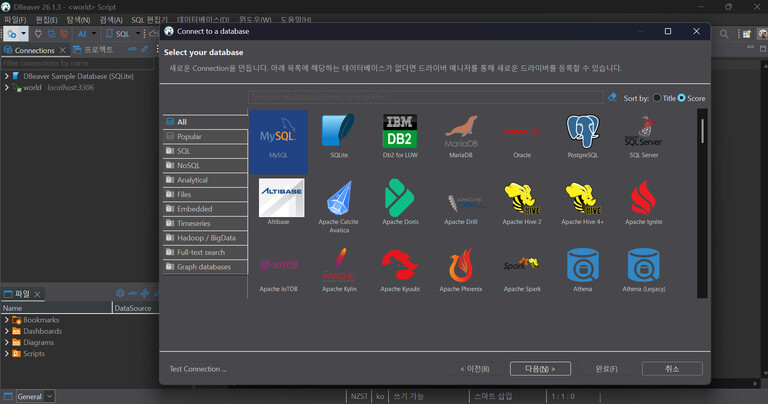The height and width of the screenshot is (404, 768).
Task: Open the 검색(A) menu
Action: point(111,20)
